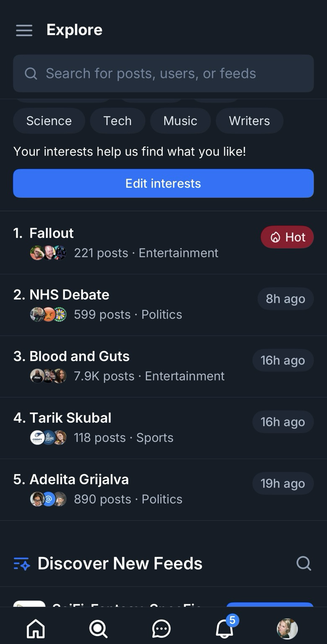Select the Writers interest chip

click(249, 121)
